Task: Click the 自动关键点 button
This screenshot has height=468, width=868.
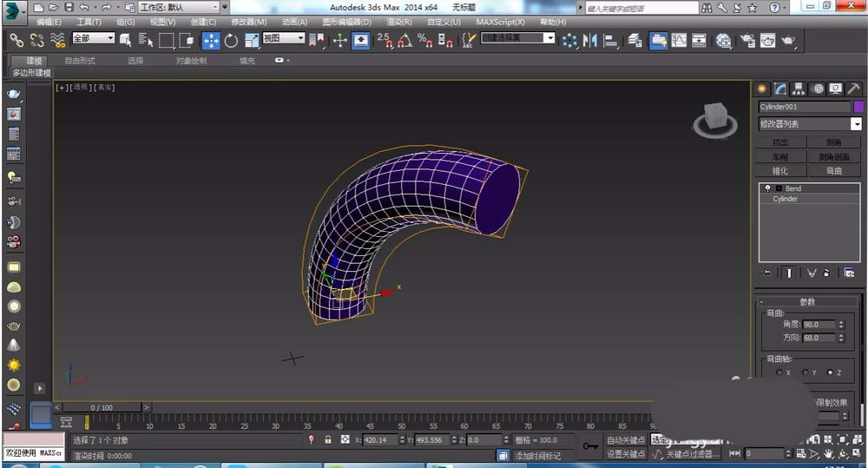Action: [625, 440]
